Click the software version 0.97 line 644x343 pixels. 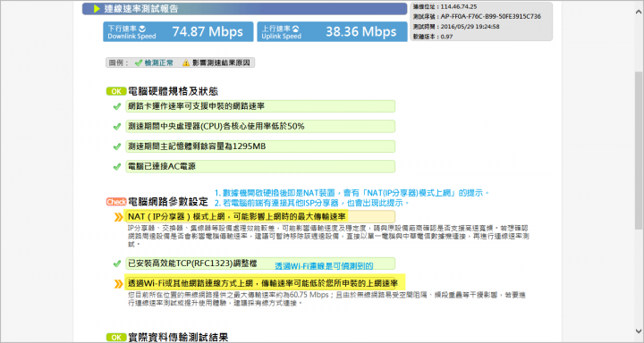point(433,37)
